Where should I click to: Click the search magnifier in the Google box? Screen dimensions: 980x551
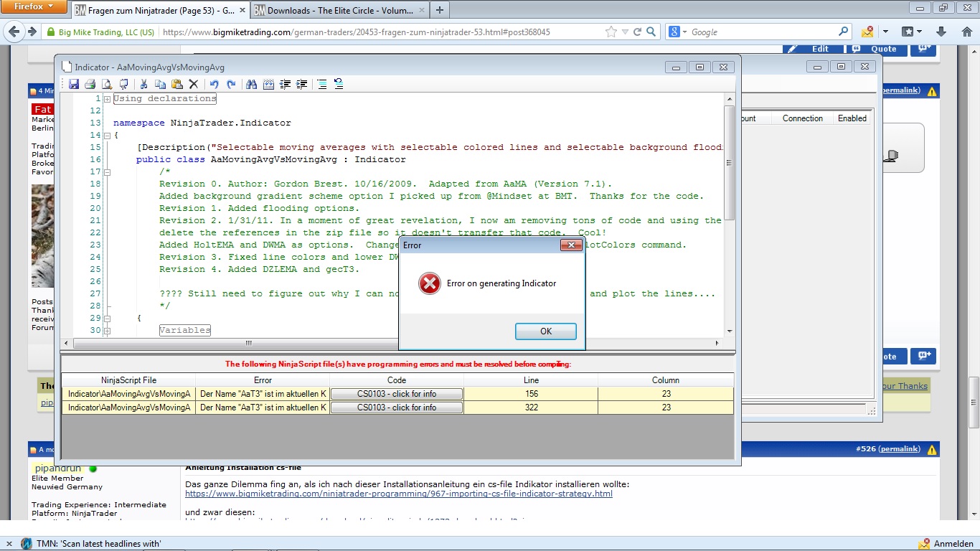(x=844, y=32)
